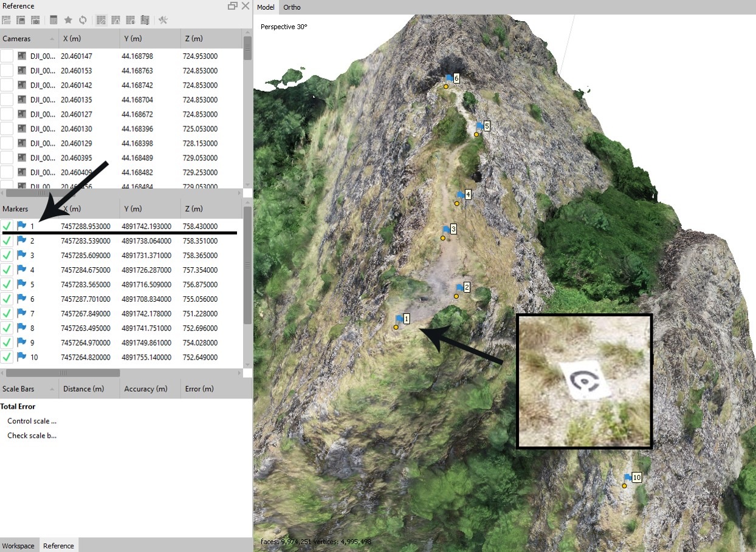Click the Update transform refresh icon

point(83,20)
